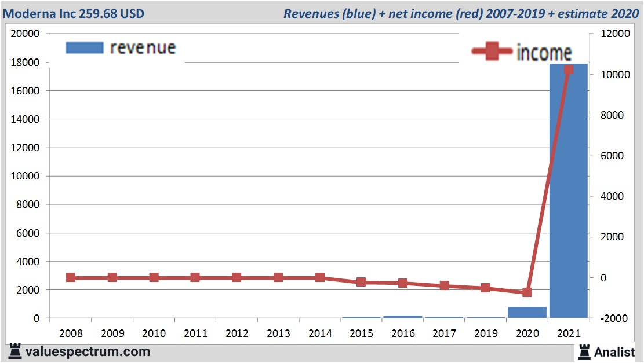Open the valuespectrum.com link
The image size is (644, 363).
coord(88,351)
